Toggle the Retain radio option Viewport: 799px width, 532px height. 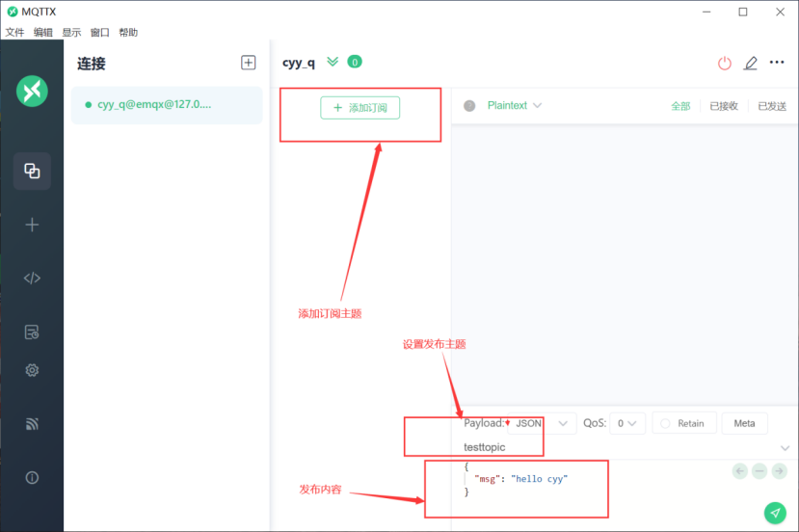684,423
